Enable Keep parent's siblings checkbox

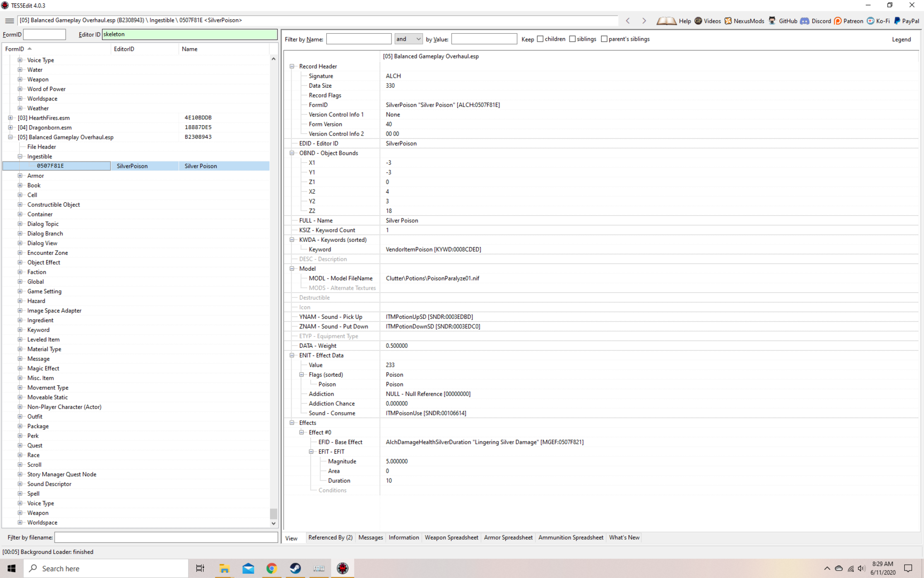pyautogui.click(x=604, y=39)
